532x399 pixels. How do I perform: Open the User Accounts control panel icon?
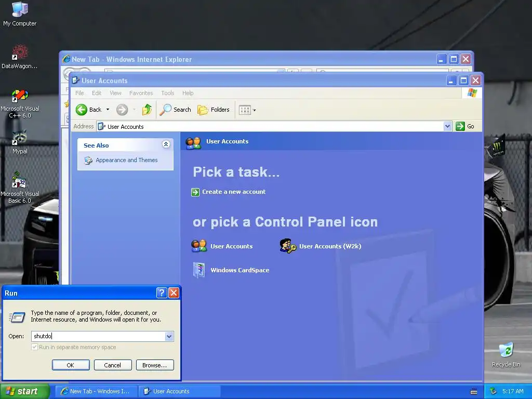point(222,246)
